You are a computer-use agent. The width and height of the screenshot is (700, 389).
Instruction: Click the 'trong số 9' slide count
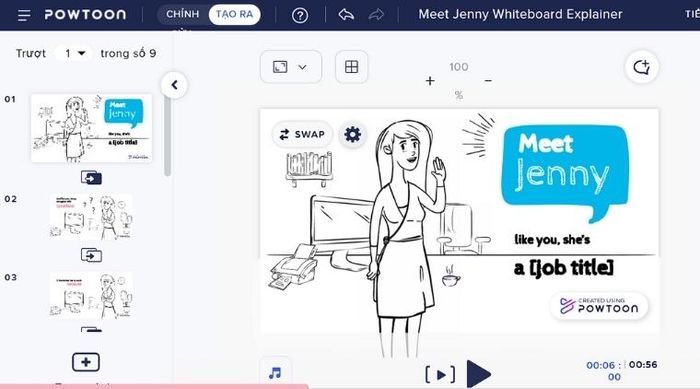(128, 54)
